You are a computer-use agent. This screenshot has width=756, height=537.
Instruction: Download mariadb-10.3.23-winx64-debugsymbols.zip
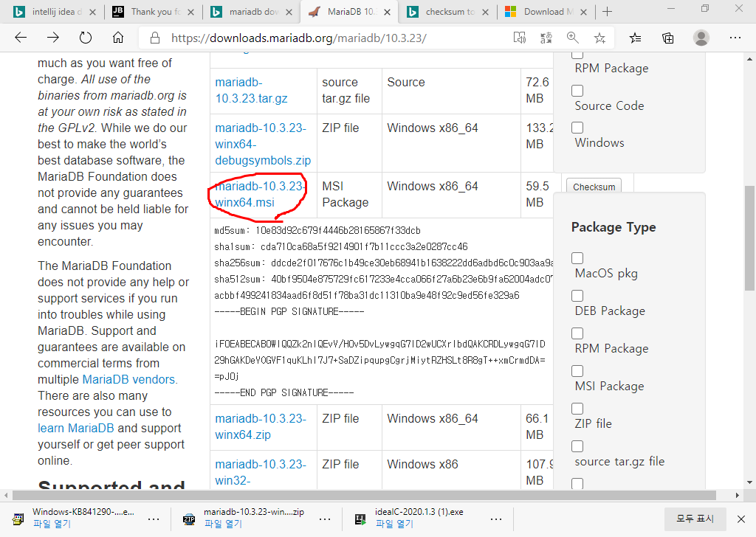pyautogui.click(x=263, y=144)
